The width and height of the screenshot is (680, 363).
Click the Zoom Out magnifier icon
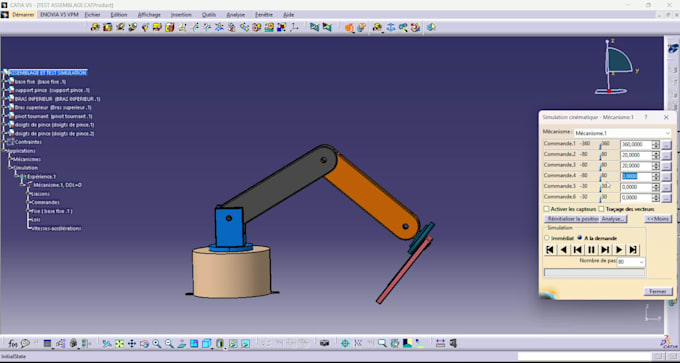pos(169,343)
